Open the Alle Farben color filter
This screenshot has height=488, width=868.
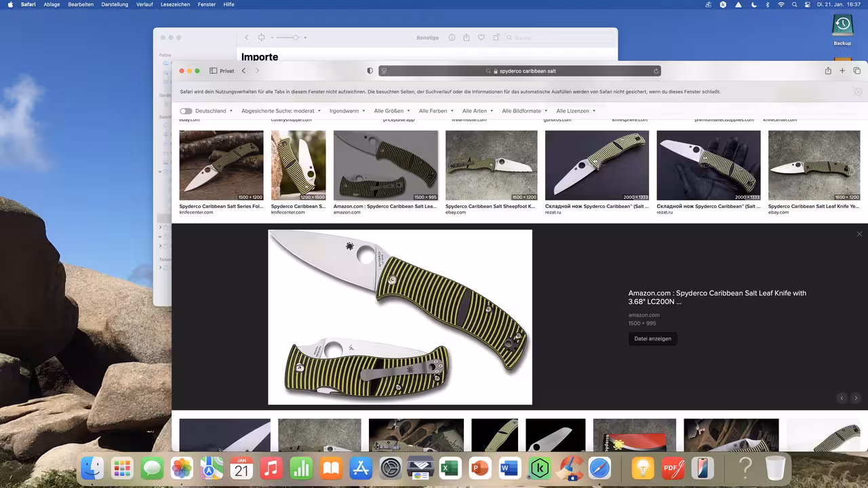tap(436, 110)
